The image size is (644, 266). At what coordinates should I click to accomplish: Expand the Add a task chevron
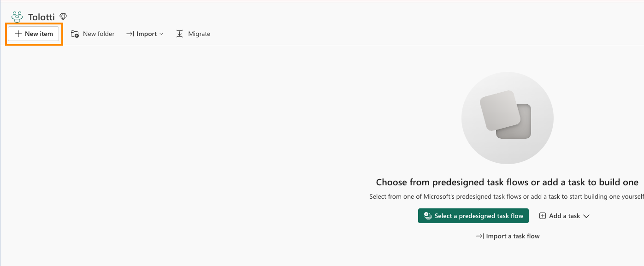[x=586, y=216]
